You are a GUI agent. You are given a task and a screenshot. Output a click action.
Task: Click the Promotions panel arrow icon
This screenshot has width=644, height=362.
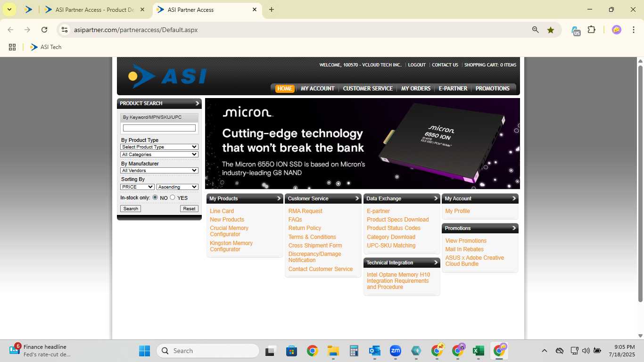tap(514, 228)
